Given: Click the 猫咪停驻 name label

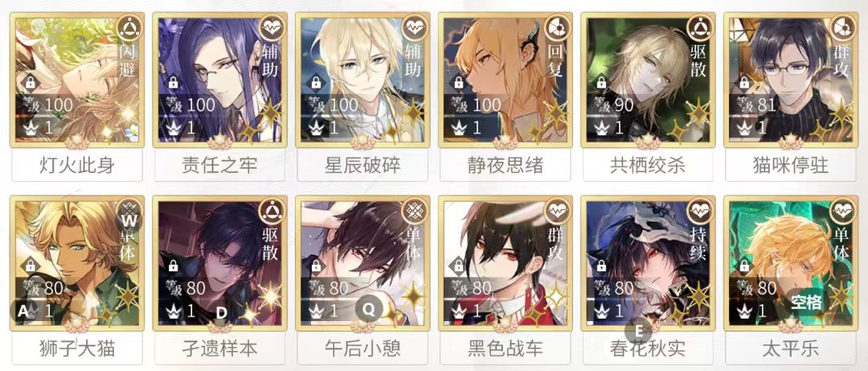Looking at the screenshot, I should [791, 165].
